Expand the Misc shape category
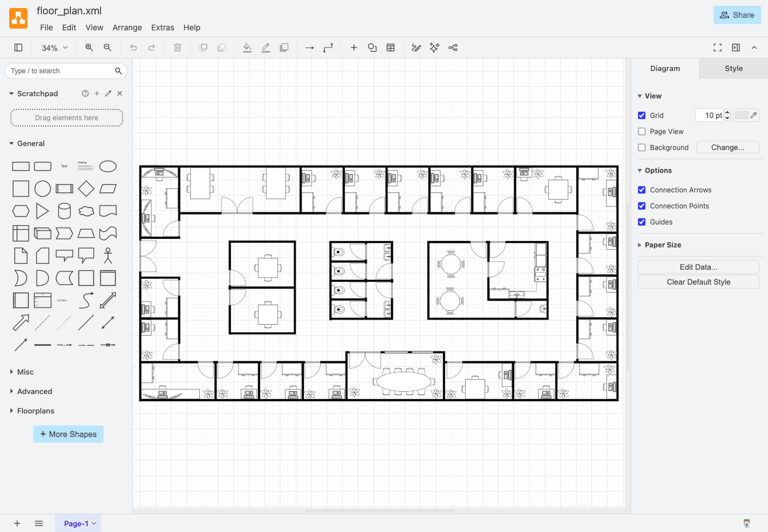 point(25,372)
